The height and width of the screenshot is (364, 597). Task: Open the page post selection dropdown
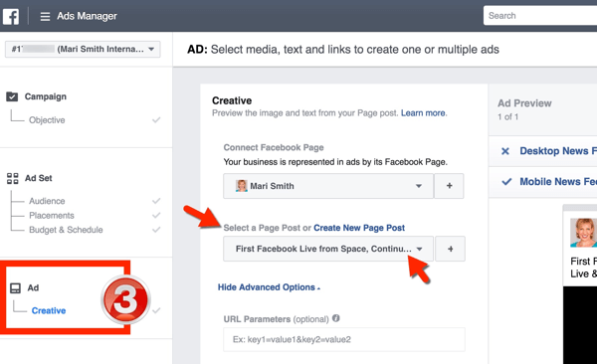(328, 249)
